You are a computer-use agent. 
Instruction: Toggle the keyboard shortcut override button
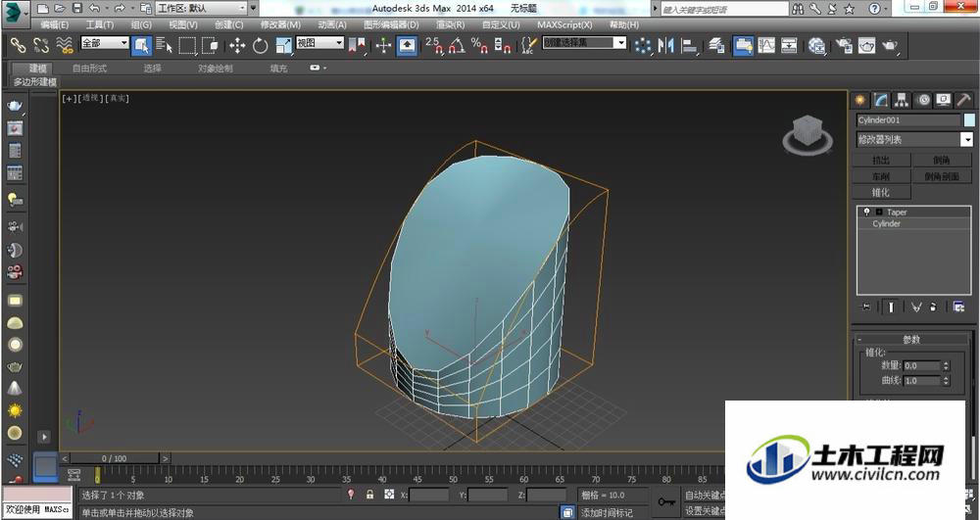[407, 46]
